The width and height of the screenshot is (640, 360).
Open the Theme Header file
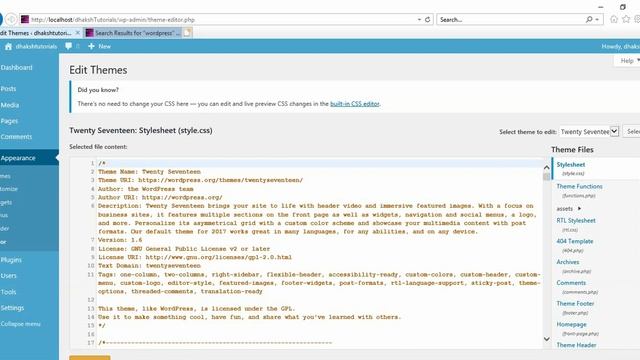(x=576, y=345)
